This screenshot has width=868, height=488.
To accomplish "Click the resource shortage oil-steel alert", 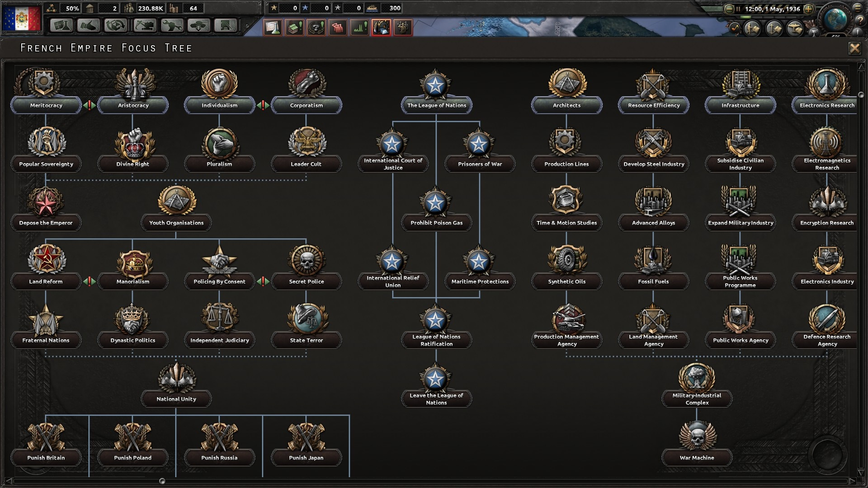I will [x=381, y=28].
